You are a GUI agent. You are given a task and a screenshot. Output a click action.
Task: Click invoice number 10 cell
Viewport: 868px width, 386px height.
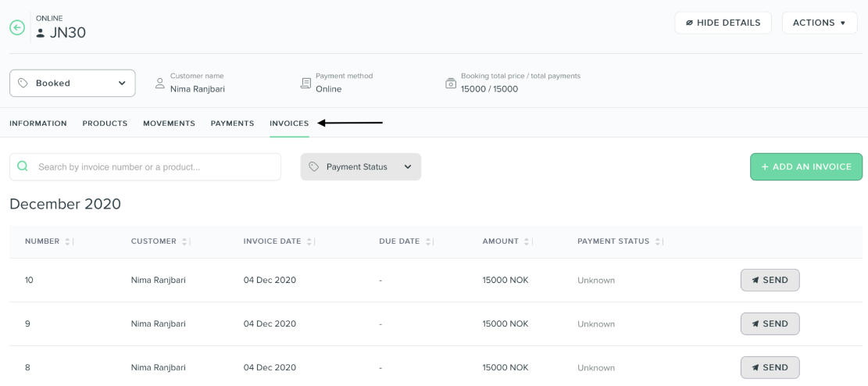[30, 281]
